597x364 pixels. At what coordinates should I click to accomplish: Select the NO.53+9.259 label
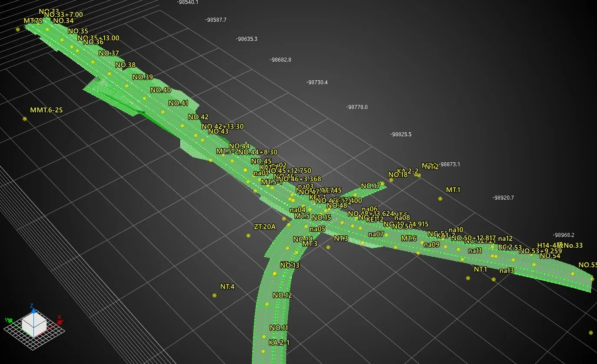[541, 251]
